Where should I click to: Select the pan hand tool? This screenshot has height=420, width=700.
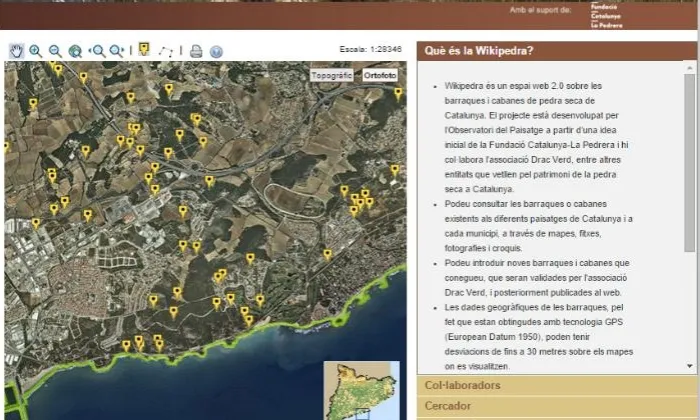pos(17,51)
